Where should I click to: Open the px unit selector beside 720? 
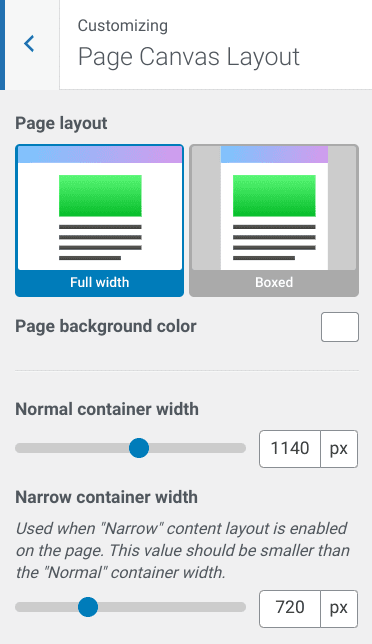339,608
